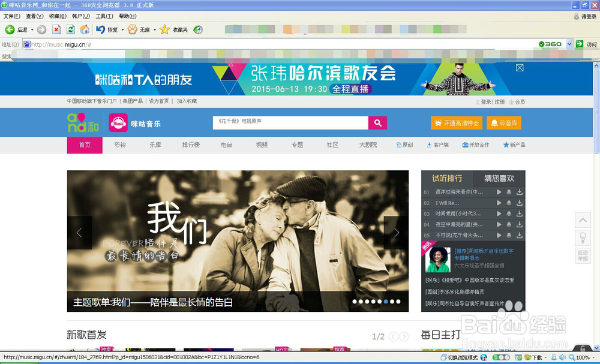The height and width of the screenshot is (364, 600).
Task: Click the browser Forward arrow icon
Action: click(42, 29)
